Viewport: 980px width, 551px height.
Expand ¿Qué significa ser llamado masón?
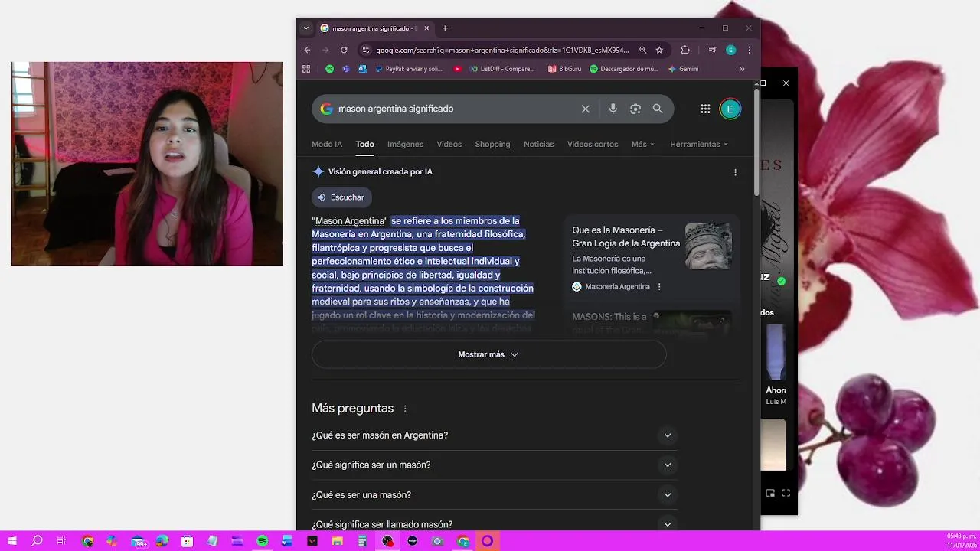point(494,524)
